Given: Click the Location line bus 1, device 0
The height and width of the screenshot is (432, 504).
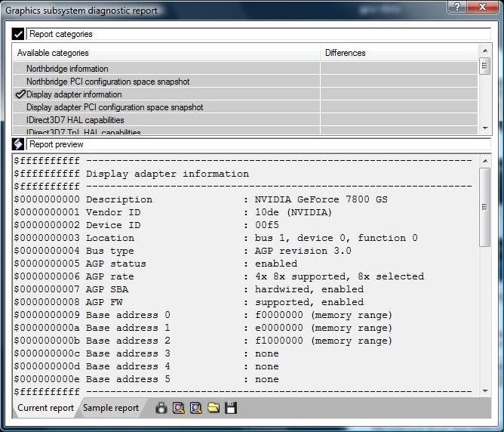Looking at the screenshot, I should pyautogui.click(x=216, y=238).
